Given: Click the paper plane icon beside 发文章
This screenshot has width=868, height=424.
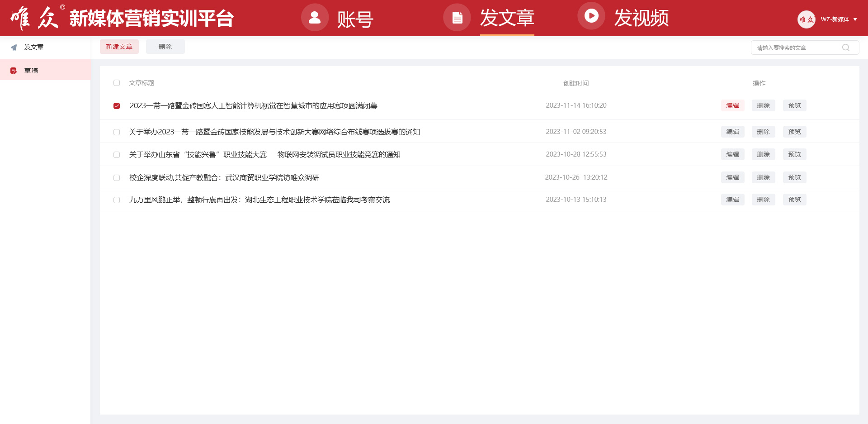Looking at the screenshot, I should pyautogui.click(x=14, y=47).
